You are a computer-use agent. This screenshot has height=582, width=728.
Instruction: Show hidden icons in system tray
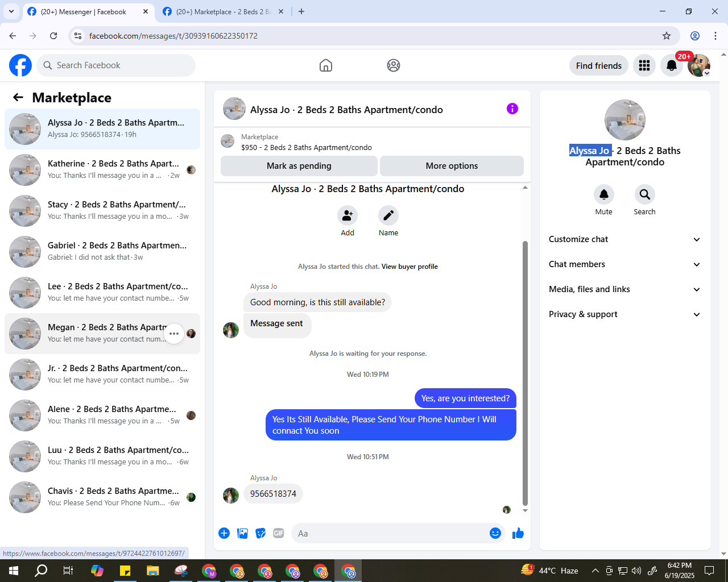click(x=595, y=571)
